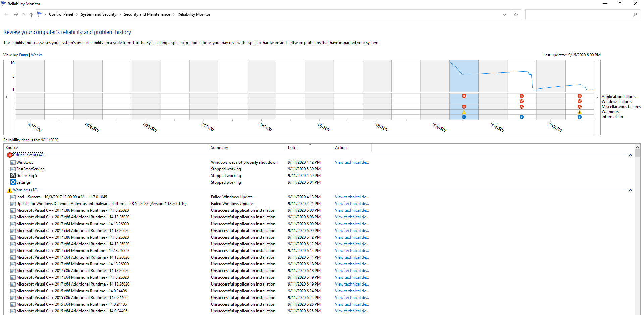Click the miscellaneous failure icon for 9/15/2020
The height and width of the screenshot is (315, 644).
(580, 107)
